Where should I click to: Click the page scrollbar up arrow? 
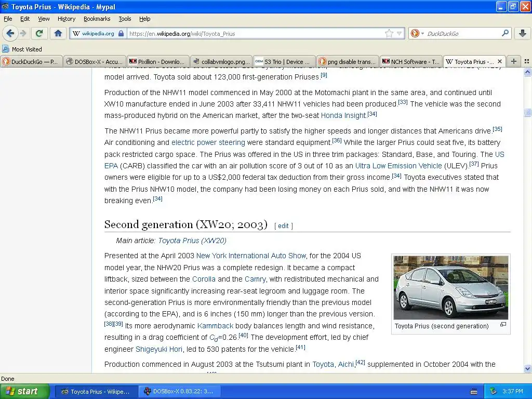527,72
